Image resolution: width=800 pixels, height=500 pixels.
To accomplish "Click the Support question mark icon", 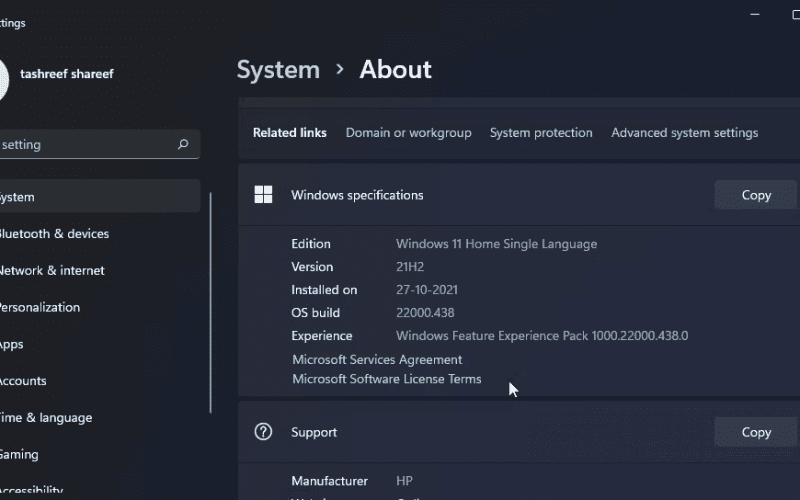I will click(263, 432).
